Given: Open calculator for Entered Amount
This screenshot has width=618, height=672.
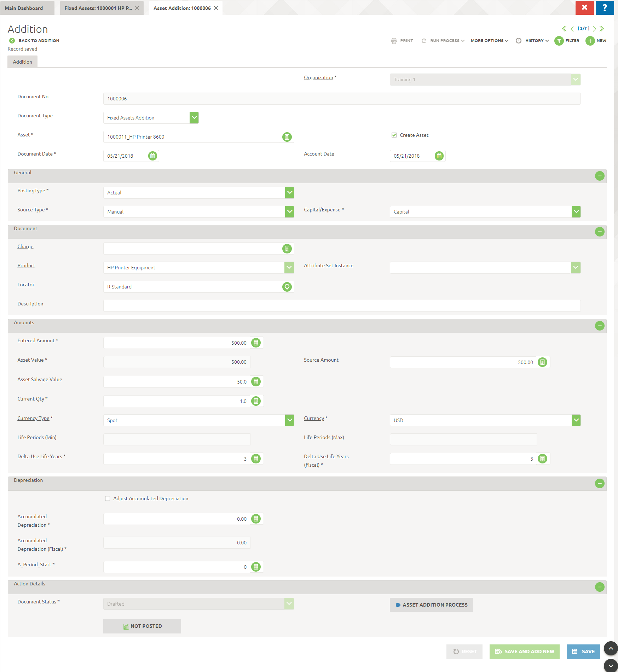Looking at the screenshot, I should pos(256,343).
